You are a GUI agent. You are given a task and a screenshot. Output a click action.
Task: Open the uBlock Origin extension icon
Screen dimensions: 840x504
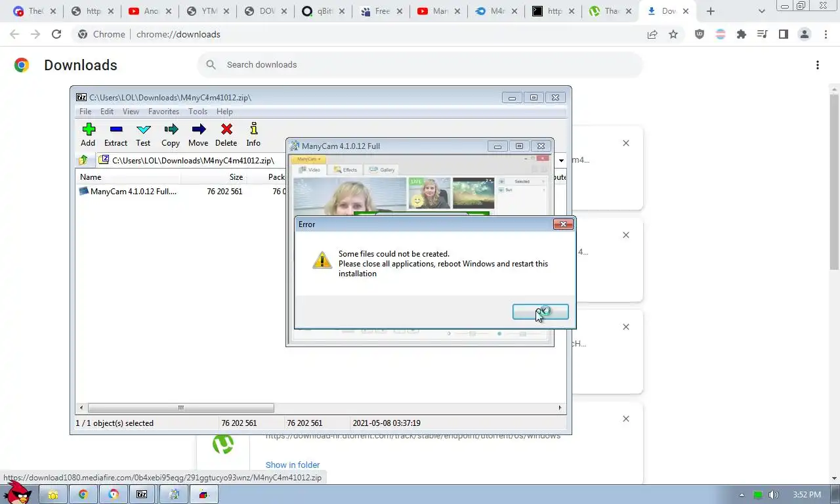point(700,34)
